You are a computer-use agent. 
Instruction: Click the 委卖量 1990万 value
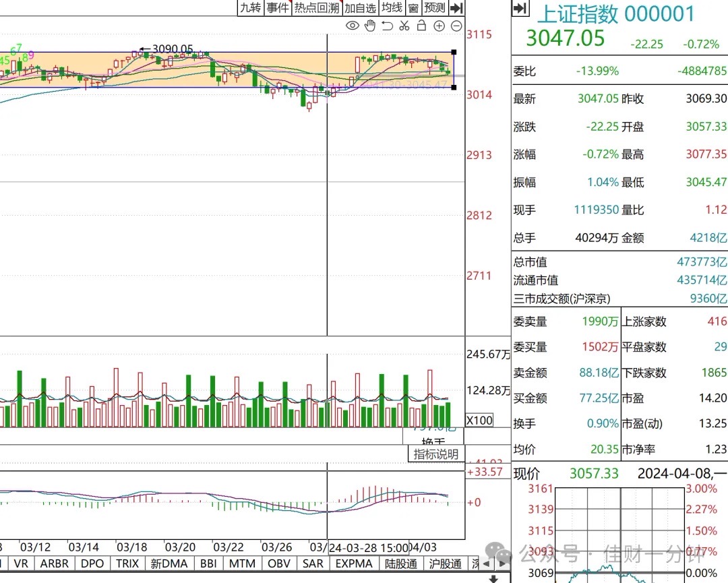[x=601, y=321]
